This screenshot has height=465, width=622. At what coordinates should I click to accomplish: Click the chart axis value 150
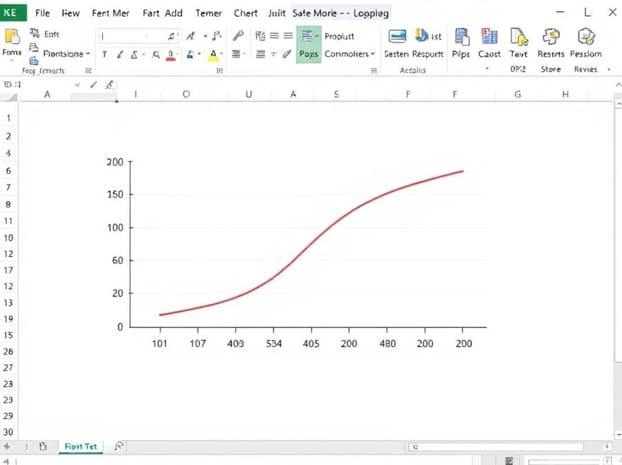pos(115,194)
